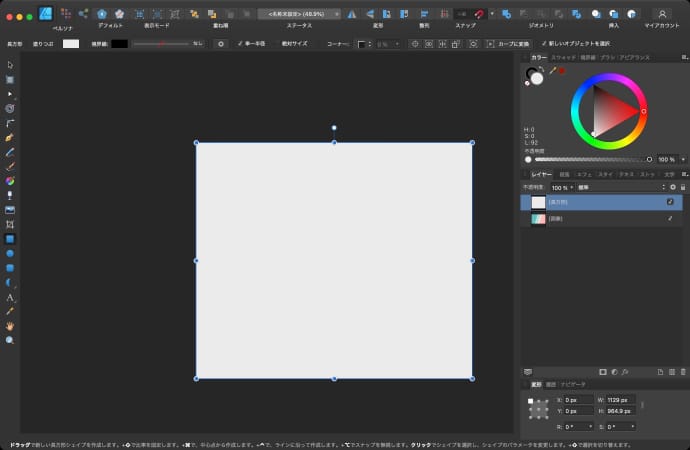Pick the Zoom magnifier tool

(10, 340)
